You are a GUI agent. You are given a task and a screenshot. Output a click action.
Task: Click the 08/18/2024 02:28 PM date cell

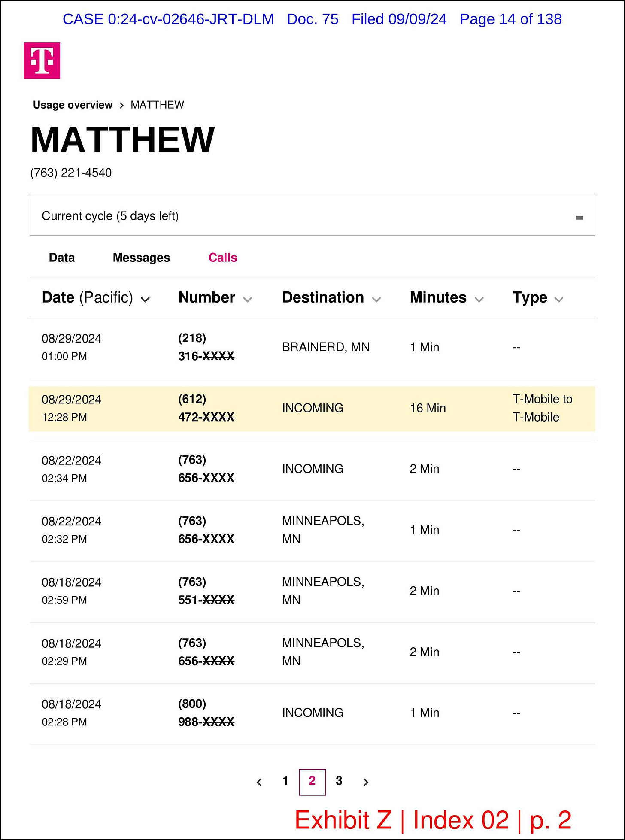(72, 713)
